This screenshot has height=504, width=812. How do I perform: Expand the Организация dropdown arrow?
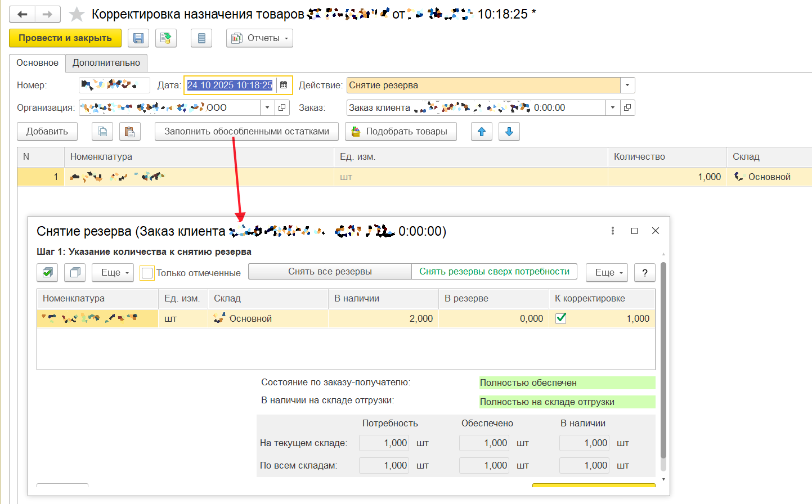pos(267,107)
